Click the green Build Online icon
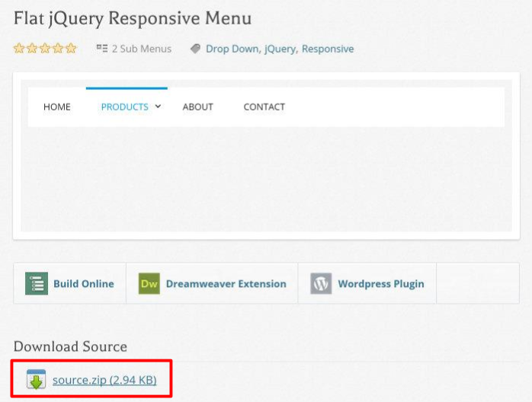Screen dimensions: 532x402 (x=37, y=283)
